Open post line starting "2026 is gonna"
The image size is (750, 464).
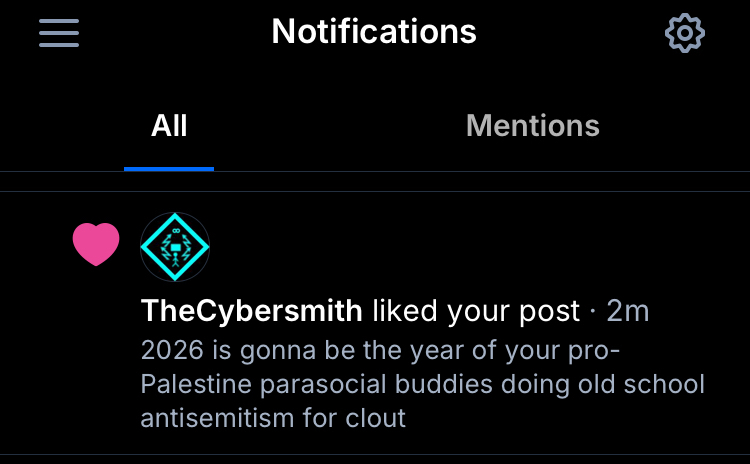(381, 352)
